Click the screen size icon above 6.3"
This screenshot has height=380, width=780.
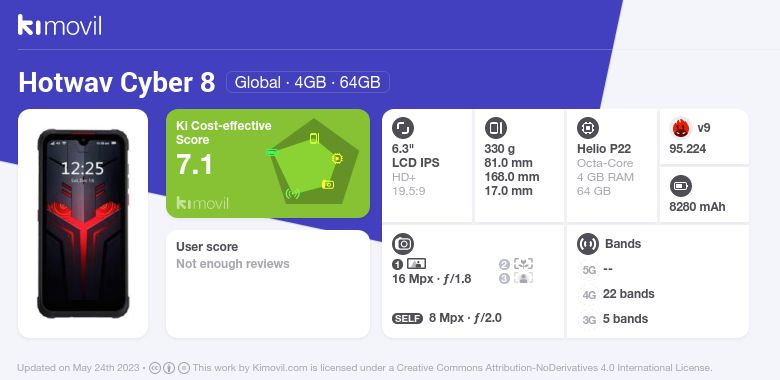402,128
